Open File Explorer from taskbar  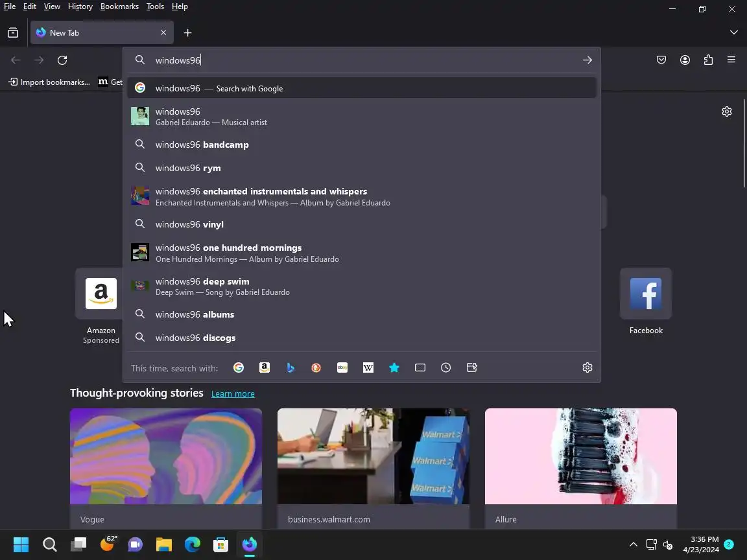point(164,544)
